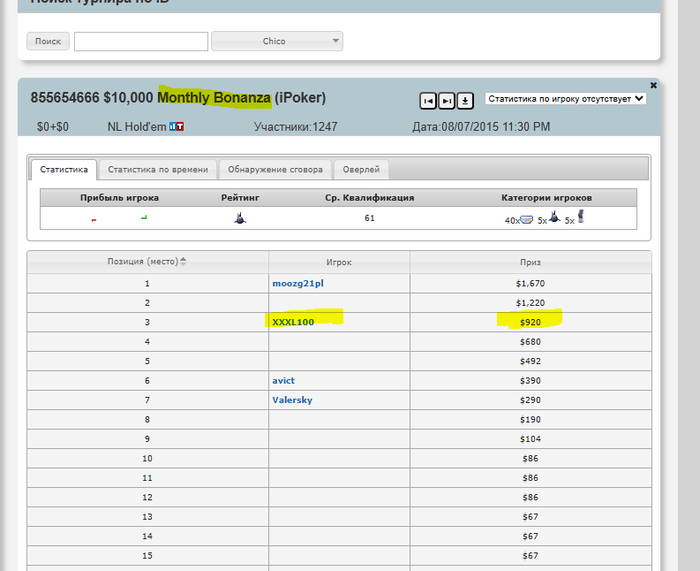Screen dimensions: 700x571
Task: Click the average qualification value 61
Action: 369,218
